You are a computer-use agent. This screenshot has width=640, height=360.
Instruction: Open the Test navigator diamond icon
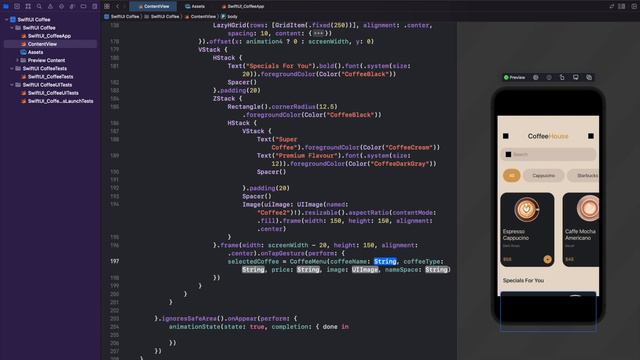61,7
